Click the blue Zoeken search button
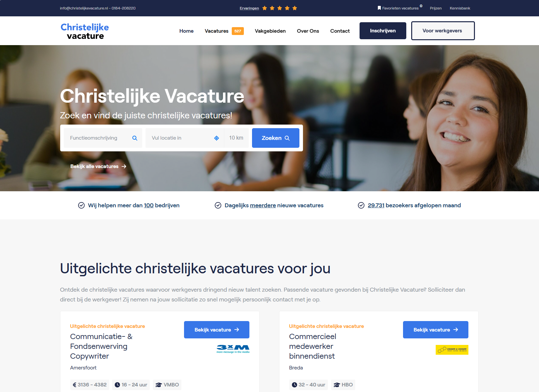Viewport: 539px width, 392px height. click(x=276, y=138)
